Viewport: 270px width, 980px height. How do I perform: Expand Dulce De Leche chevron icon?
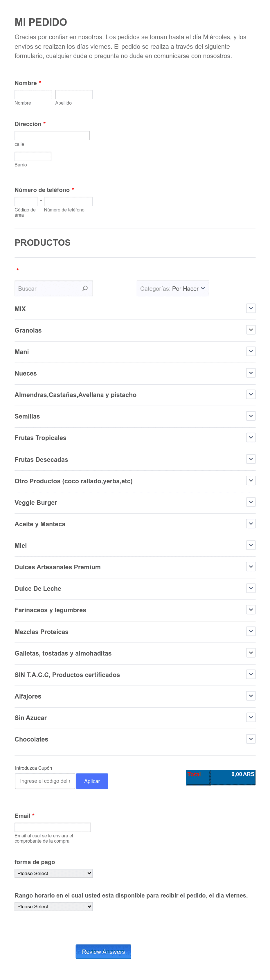pos(251,588)
